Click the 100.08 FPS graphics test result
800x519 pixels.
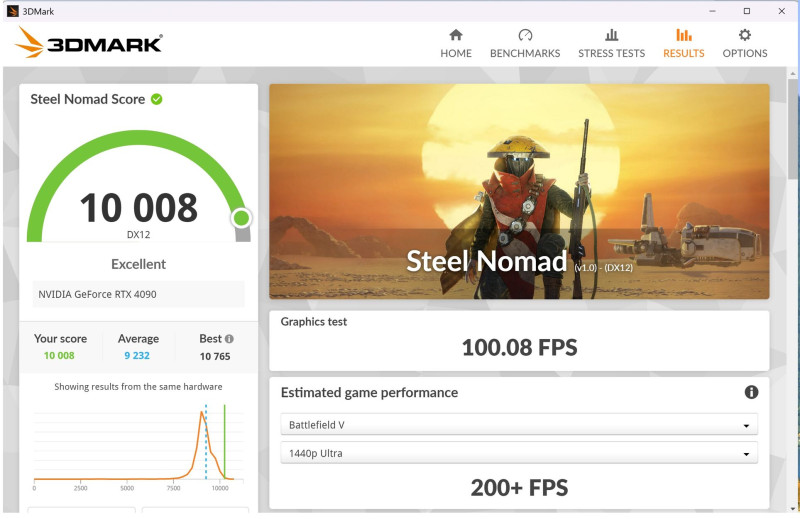(519, 348)
